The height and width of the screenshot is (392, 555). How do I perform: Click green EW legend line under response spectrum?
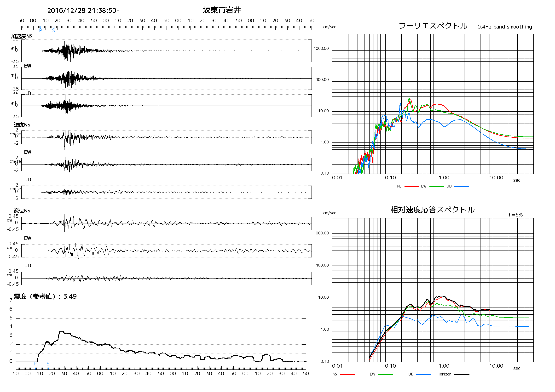[x=385, y=374]
